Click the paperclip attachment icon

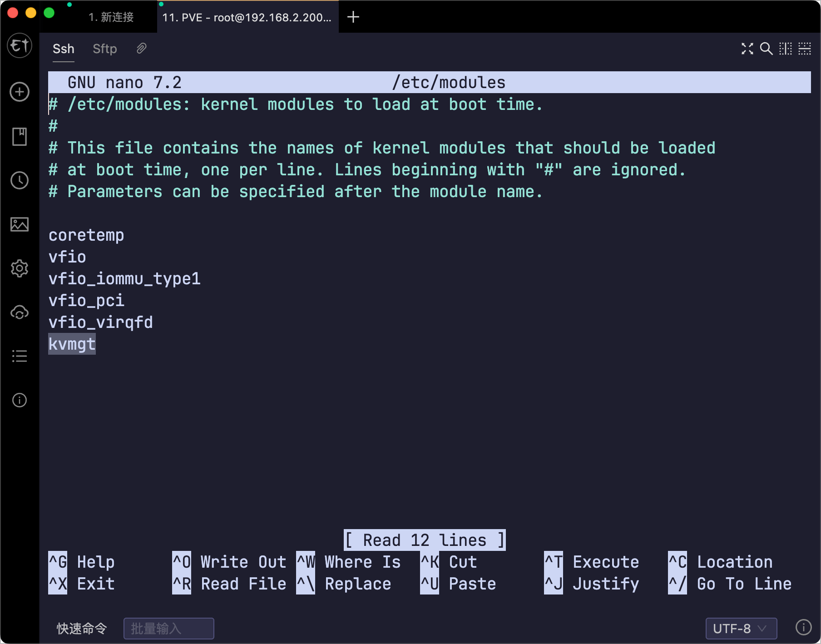141,49
